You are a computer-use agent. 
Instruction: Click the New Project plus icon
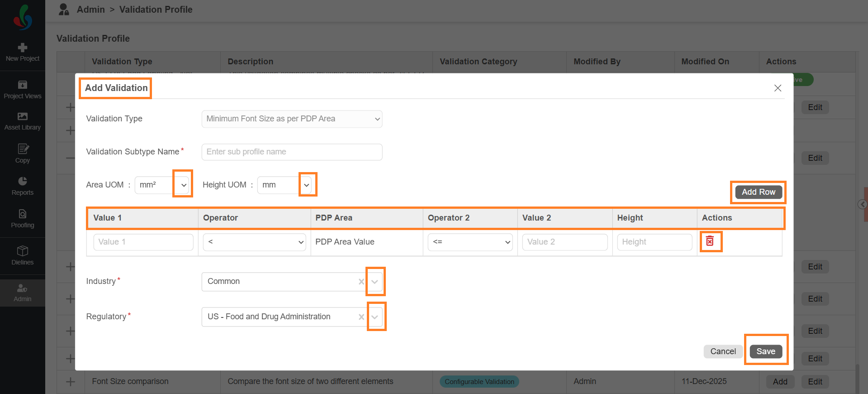[23, 48]
